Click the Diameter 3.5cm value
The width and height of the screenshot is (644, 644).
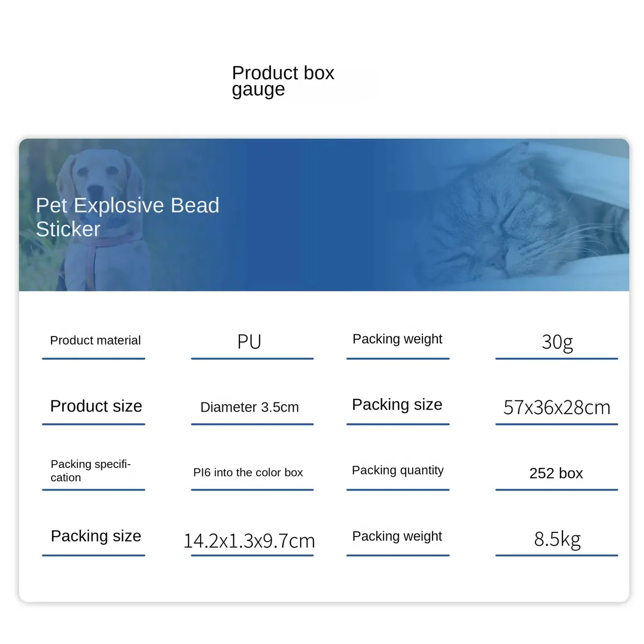point(250,407)
